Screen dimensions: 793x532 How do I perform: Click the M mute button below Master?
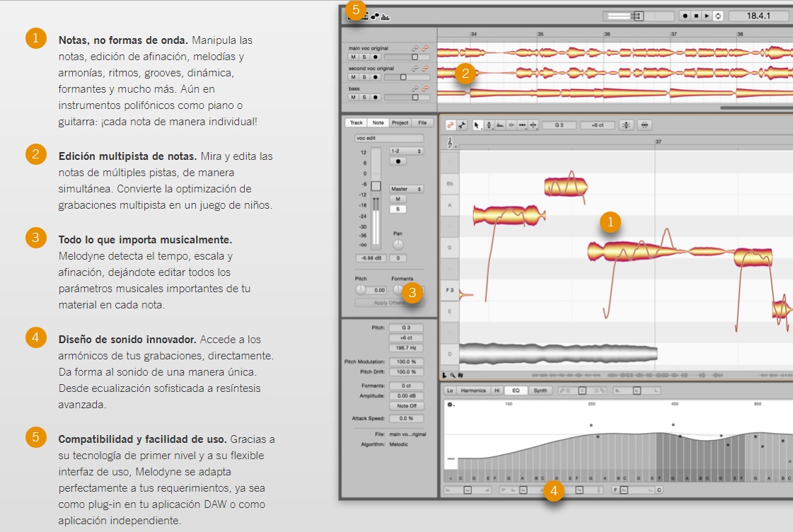pyautogui.click(x=398, y=199)
